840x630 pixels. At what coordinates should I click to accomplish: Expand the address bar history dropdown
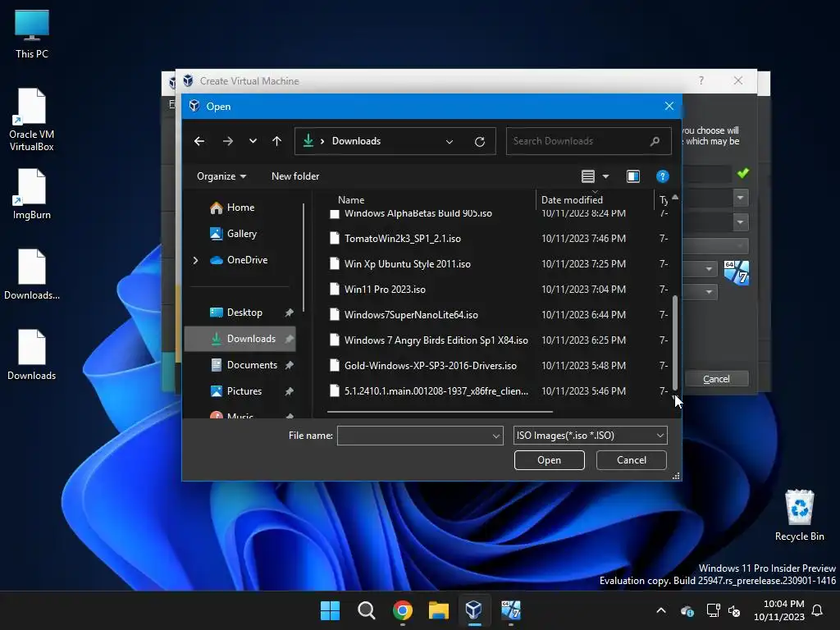450,141
